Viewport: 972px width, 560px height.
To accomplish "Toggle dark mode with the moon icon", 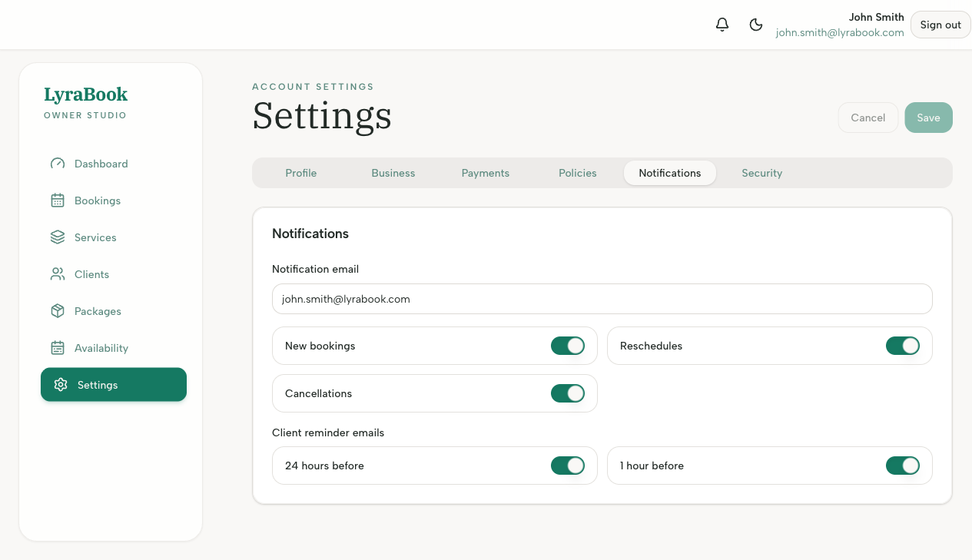I will pyautogui.click(x=756, y=25).
